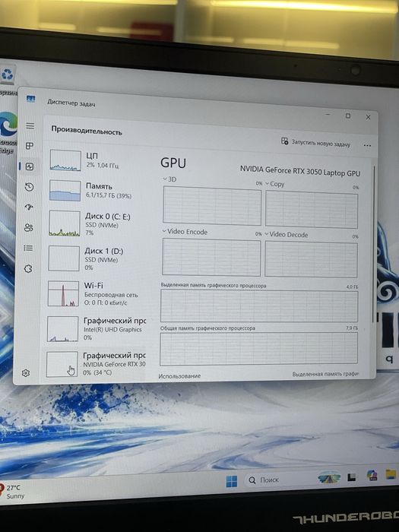Open the hamburger navigation menu
Viewport: 399px width, 532px height.
coord(30,126)
